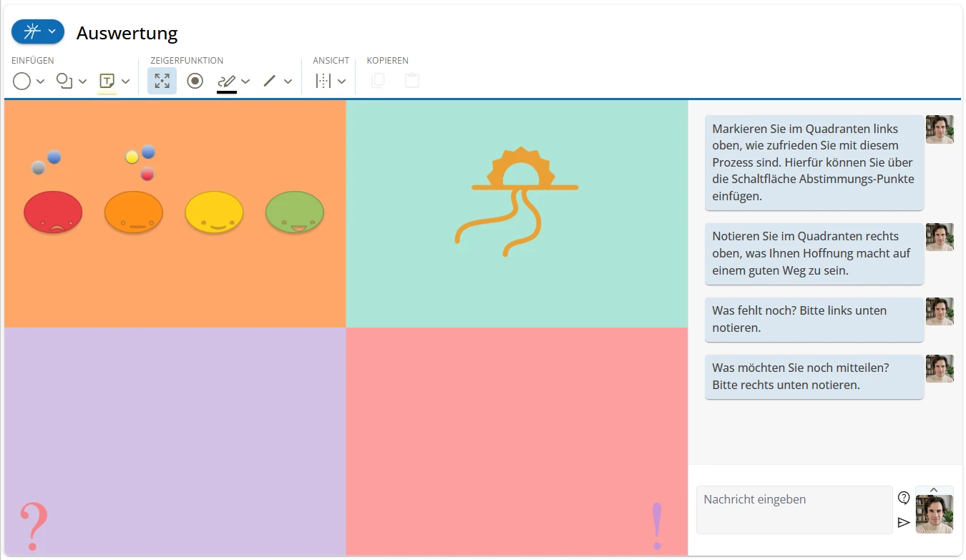Select the text note insert tool
Viewport: 966px width, 560px height.
click(107, 81)
